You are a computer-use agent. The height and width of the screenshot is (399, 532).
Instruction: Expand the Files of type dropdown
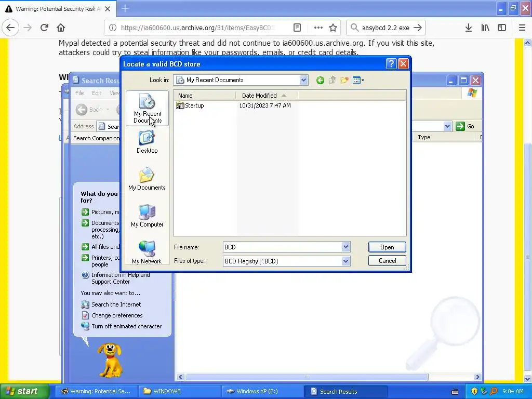point(345,261)
